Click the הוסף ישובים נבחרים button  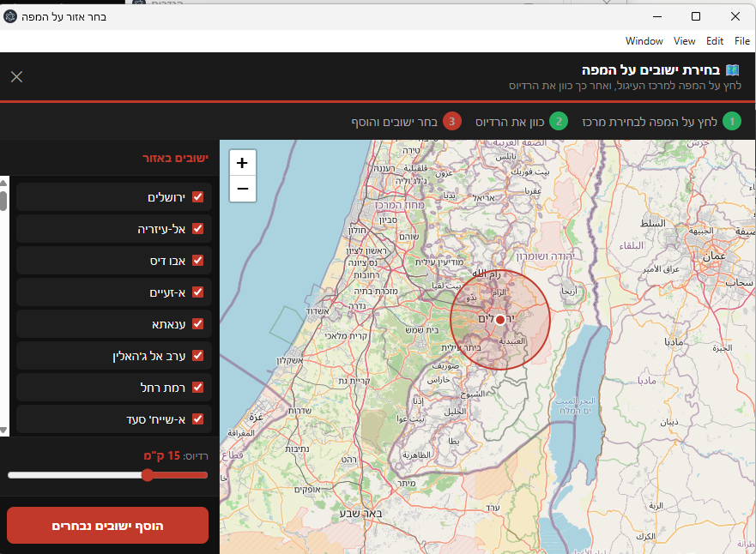pyautogui.click(x=107, y=526)
